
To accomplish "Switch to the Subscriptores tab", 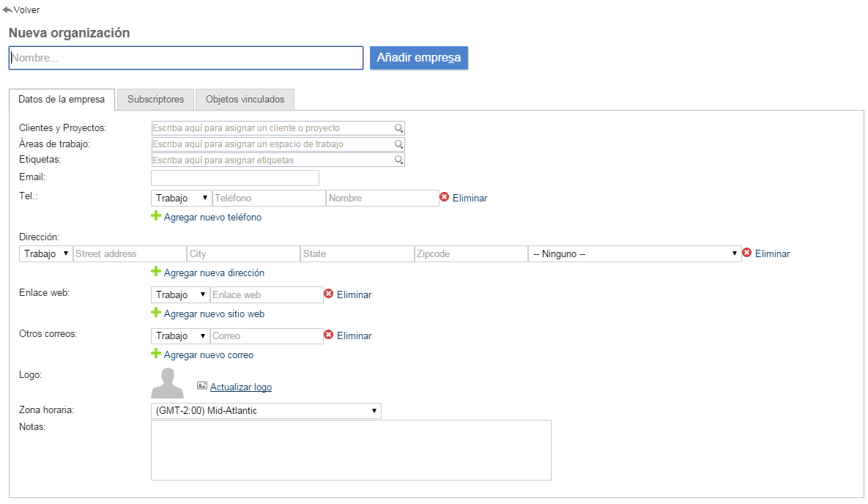I will click(x=155, y=99).
